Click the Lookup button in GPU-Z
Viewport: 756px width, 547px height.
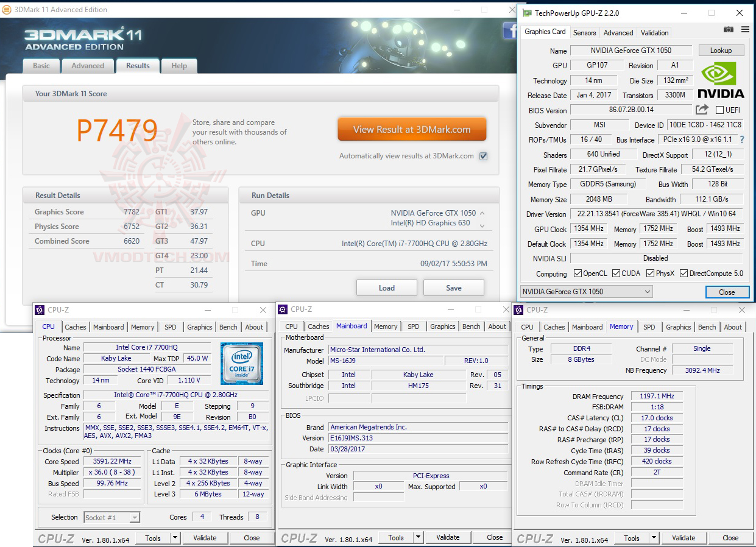[x=721, y=50]
